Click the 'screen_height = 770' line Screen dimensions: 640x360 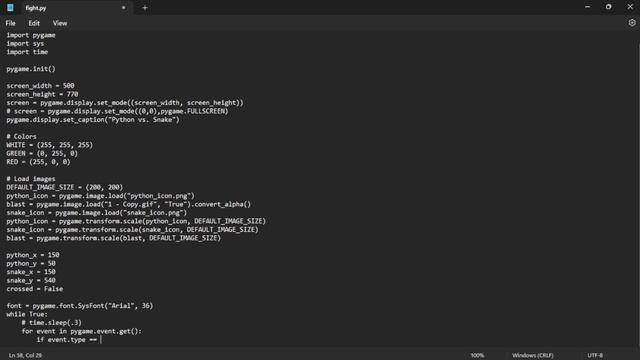[42, 94]
